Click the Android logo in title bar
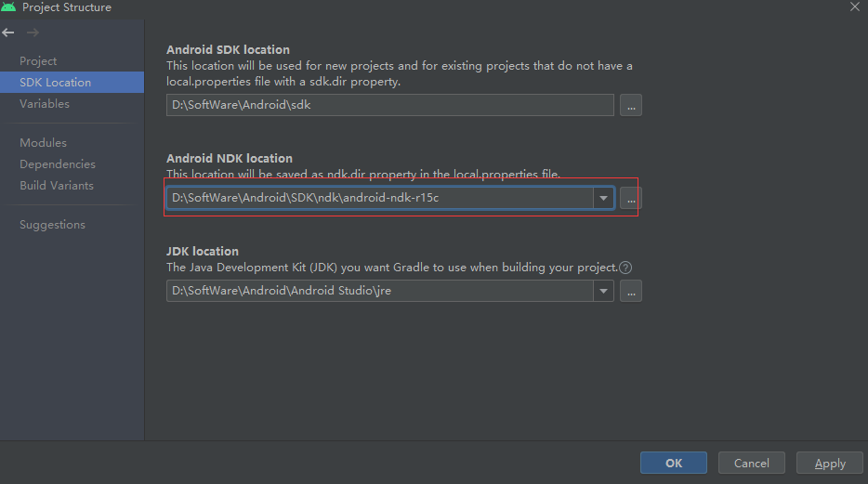The image size is (868, 484). point(8,7)
